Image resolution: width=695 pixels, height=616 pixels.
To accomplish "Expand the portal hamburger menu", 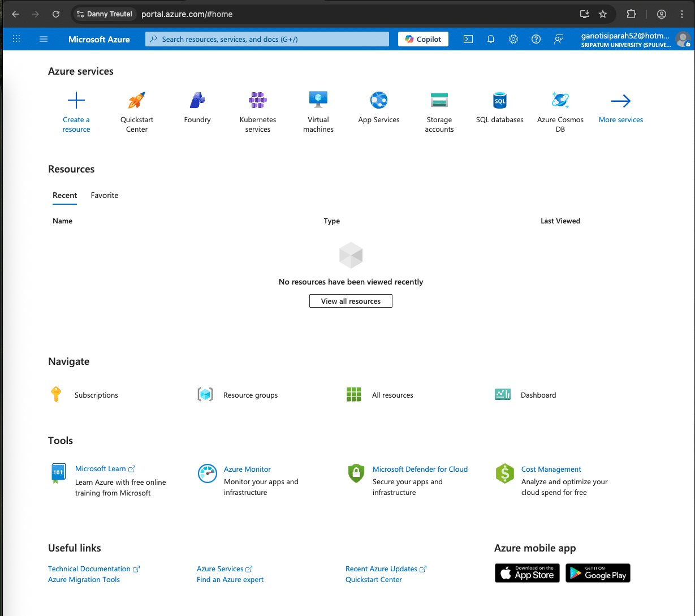I will 44,39.
